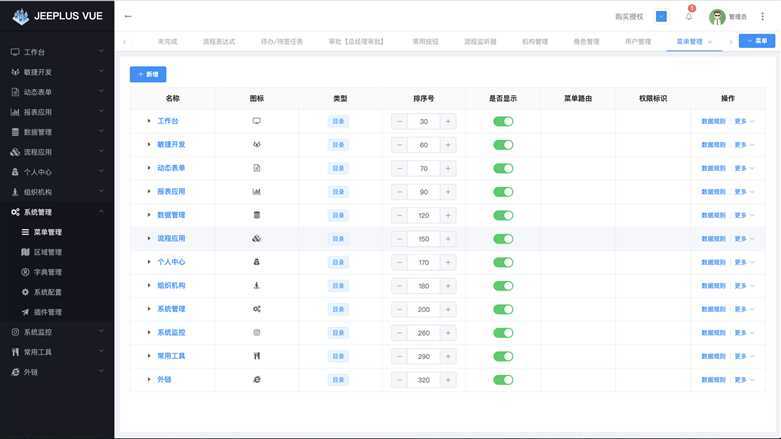This screenshot has height=439, width=781.
Task: Click the person icon beside 个人中心 in sidebar
Action: (x=15, y=172)
